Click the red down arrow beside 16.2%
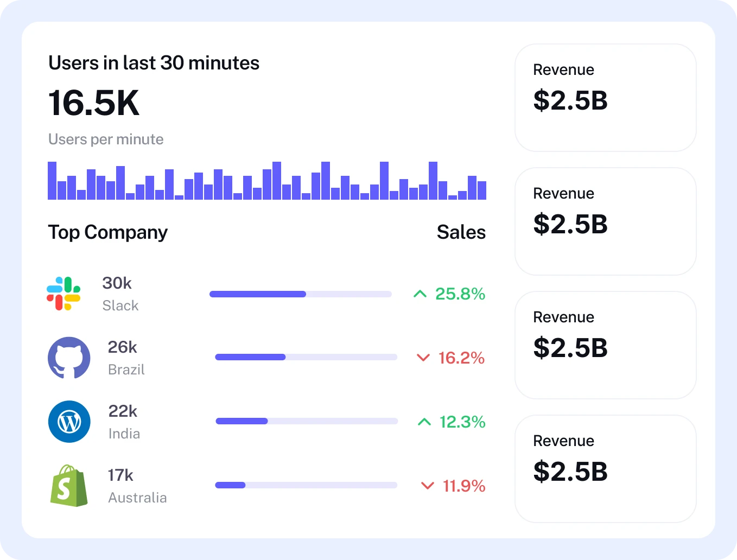Screen dimensions: 737x560 pyautogui.click(x=423, y=358)
